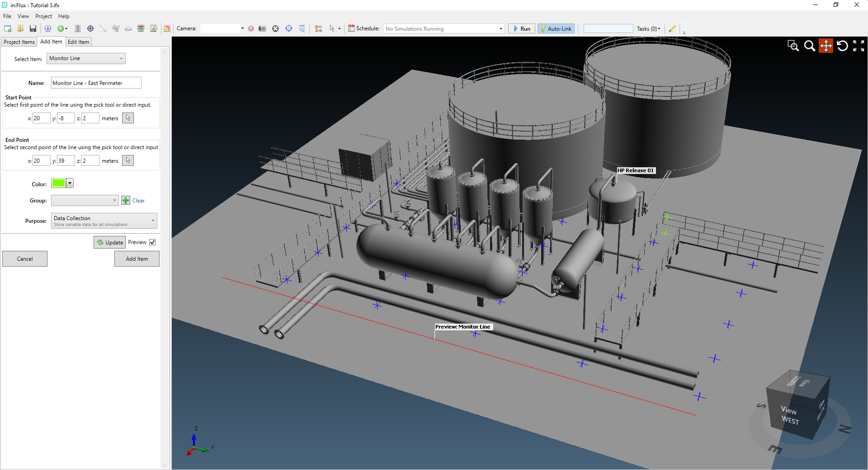Open the Select Item dropdown
Viewport: 868px width, 470px height.
click(x=86, y=58)
